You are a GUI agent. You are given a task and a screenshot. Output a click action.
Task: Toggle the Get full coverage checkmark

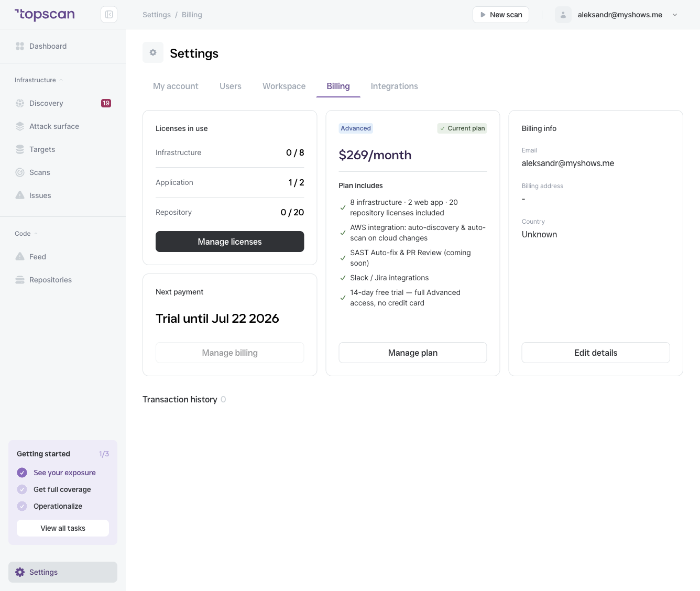[22, 489]
